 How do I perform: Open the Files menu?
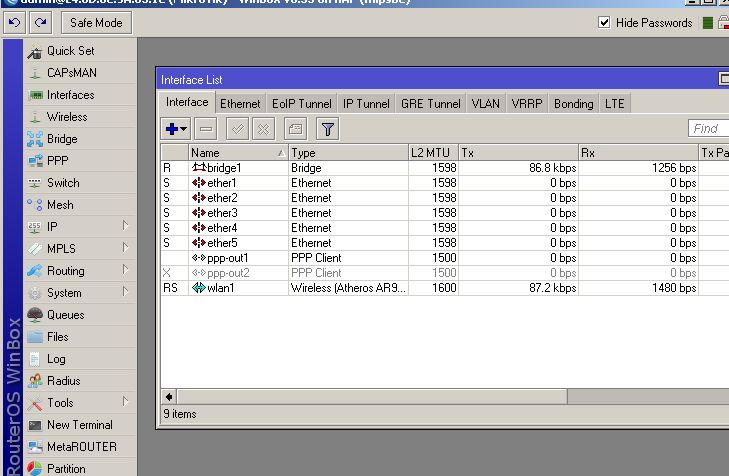coord(80,337)
